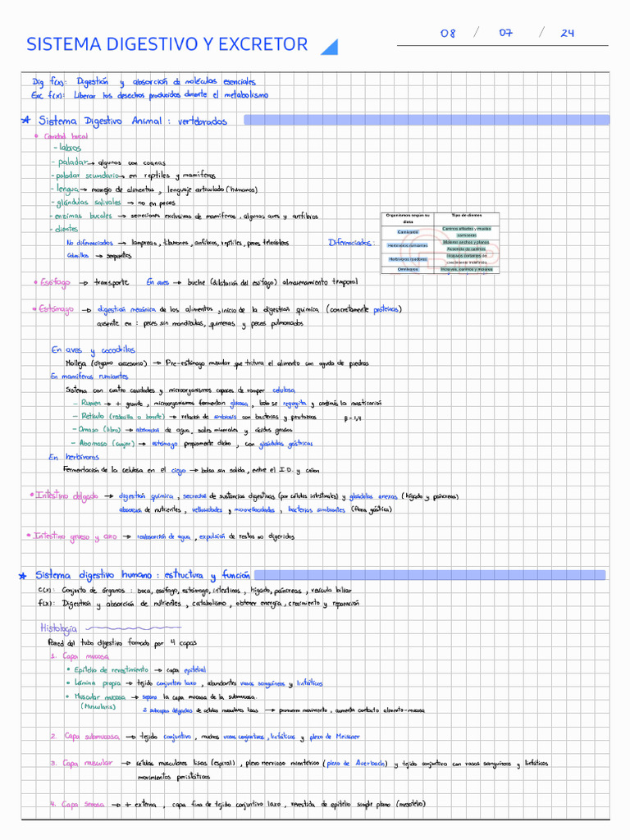Click the pink bullet before Estómago
The width and height of the screenshot is (630, 840).
click(x=35, y=309)
